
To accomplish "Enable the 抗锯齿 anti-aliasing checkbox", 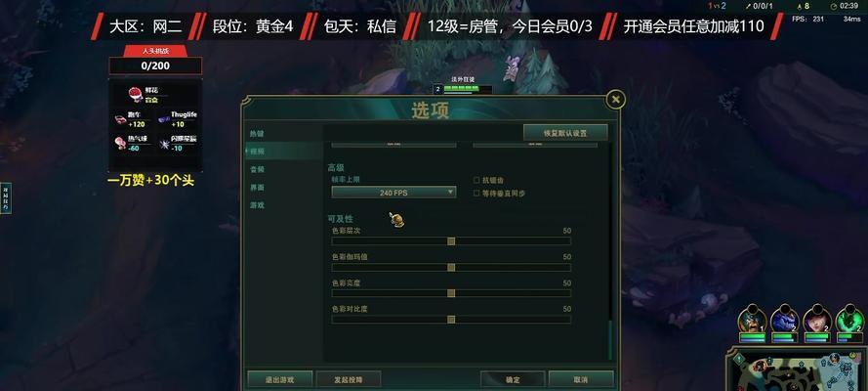I will 476,180.
